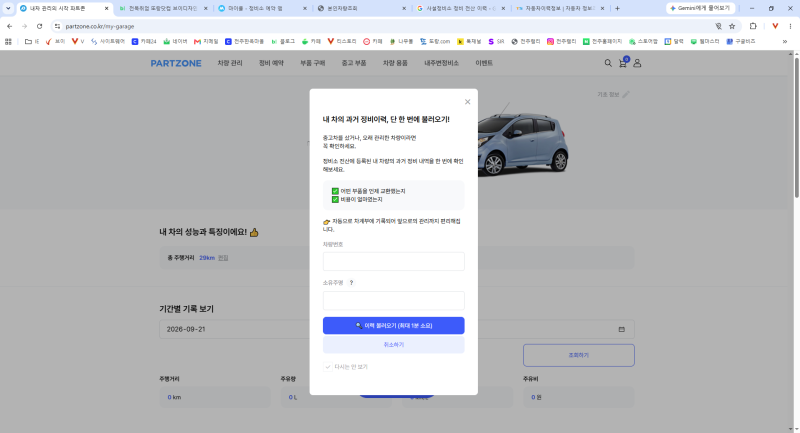
Task: Open the 달력 bookmark
Action: click(x=674, y=42)
